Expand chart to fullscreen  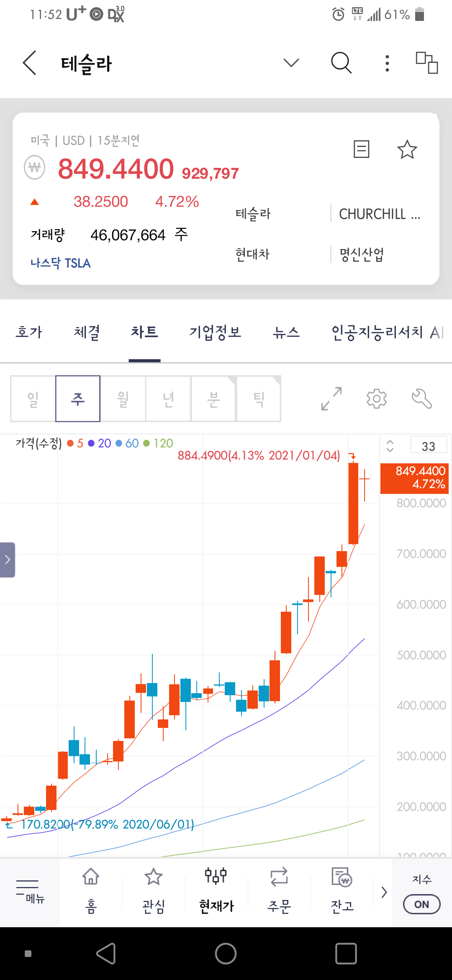tap(331, 399)
